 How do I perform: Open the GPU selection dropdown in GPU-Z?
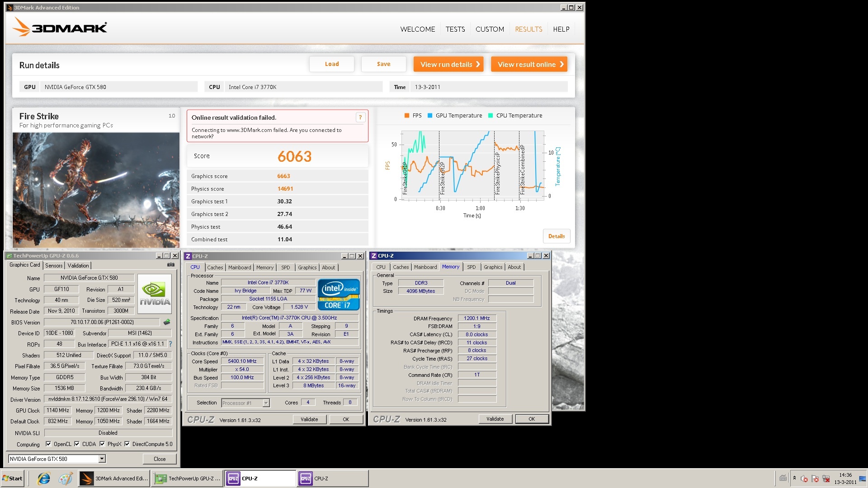click(x=102, y=459)
